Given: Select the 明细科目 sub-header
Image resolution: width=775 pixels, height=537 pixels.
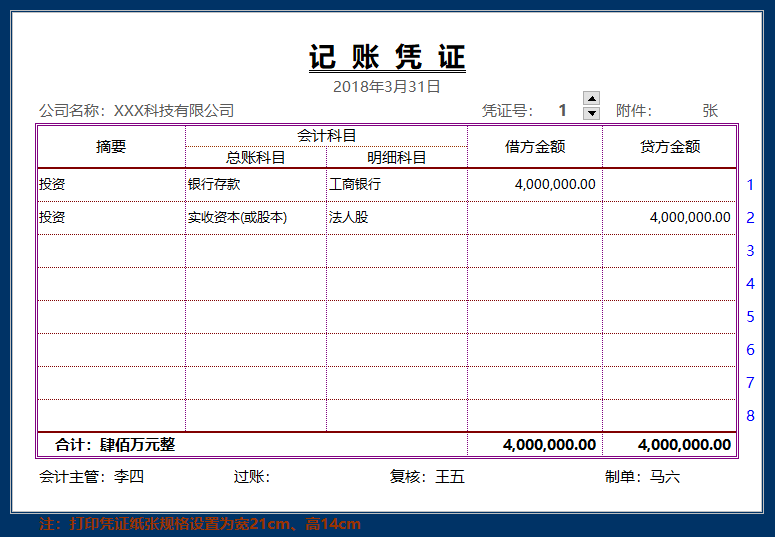Looking at the screenshot, I should pyautogui.click(x=396, y=157).
